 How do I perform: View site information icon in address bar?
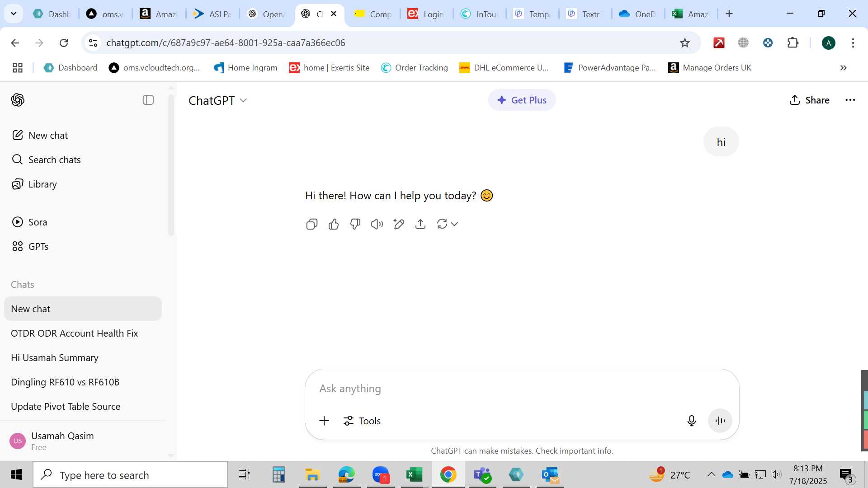[x=93, y=43]
